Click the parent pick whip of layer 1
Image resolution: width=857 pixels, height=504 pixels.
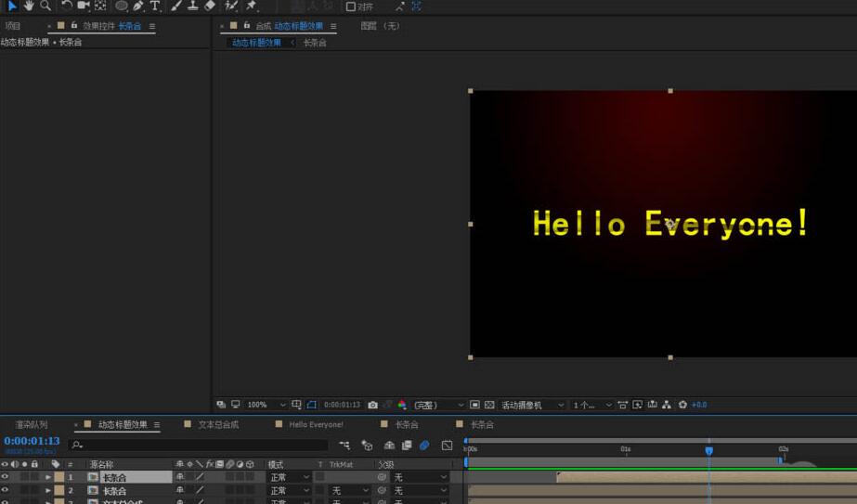click(382, 477)
